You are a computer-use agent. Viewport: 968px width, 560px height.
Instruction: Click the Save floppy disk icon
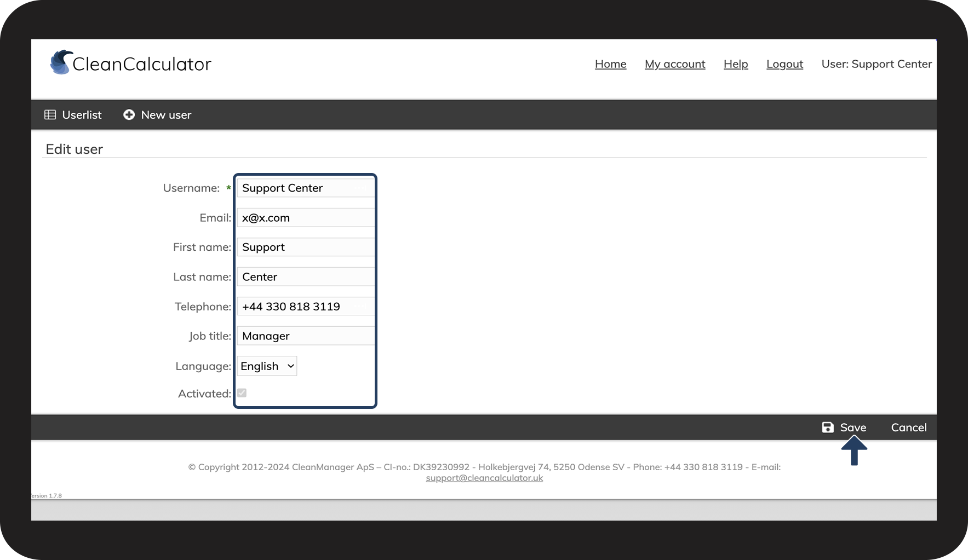click(828, 428)
